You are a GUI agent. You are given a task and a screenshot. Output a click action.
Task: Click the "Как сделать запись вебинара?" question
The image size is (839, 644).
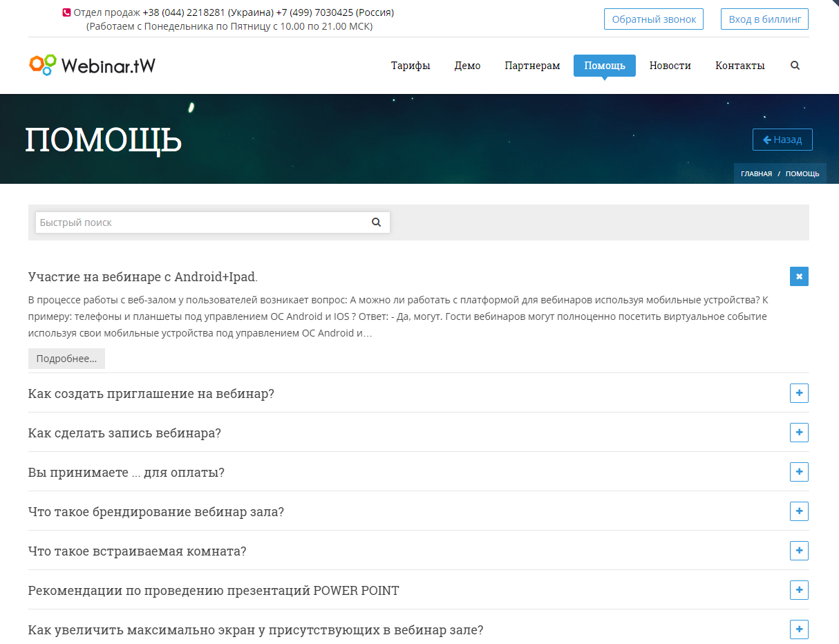(124, 433)
